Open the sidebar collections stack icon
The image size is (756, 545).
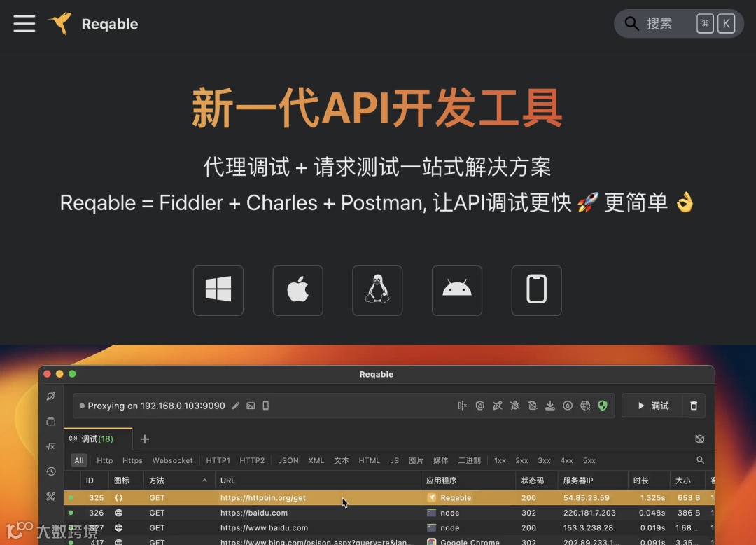50,421
